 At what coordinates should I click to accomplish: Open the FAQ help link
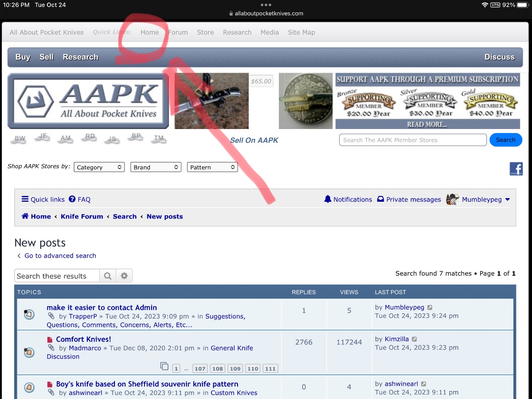click(x=80, y=199)
